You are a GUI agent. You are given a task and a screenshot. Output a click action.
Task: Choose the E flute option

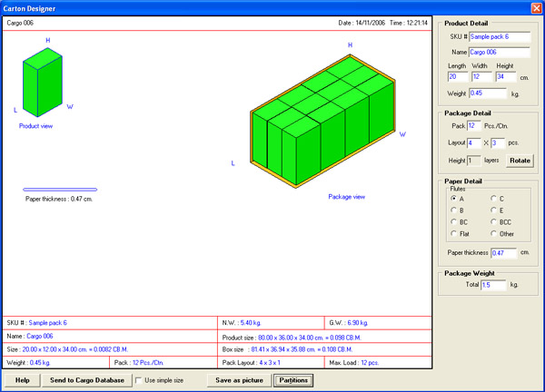[493, 210]
